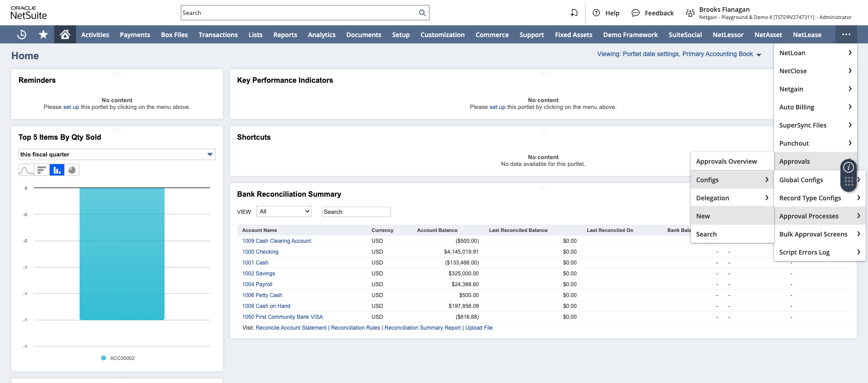Select the column bar chart view
This screenshot has height=383, width=868.
point(57,170)
